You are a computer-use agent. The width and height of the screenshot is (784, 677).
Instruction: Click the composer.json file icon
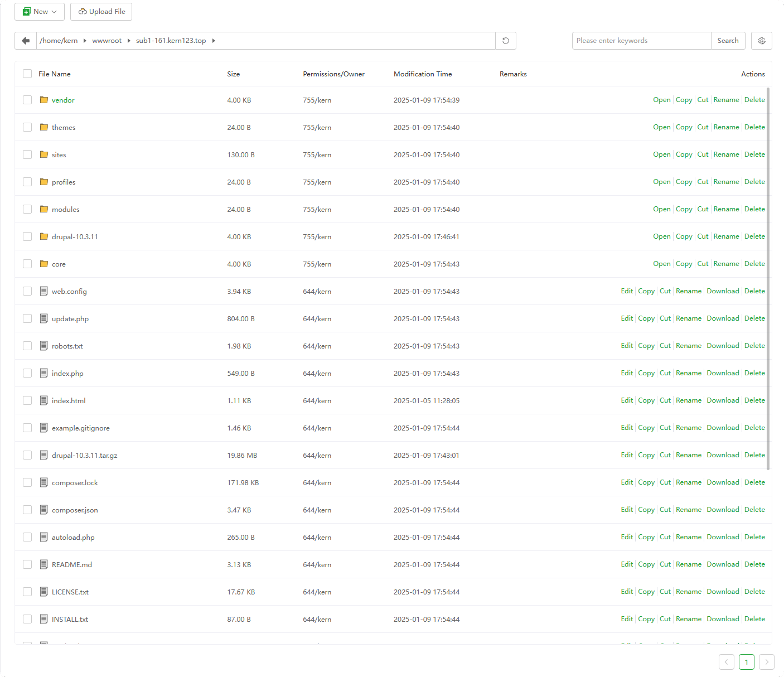[x=44, y=510]
